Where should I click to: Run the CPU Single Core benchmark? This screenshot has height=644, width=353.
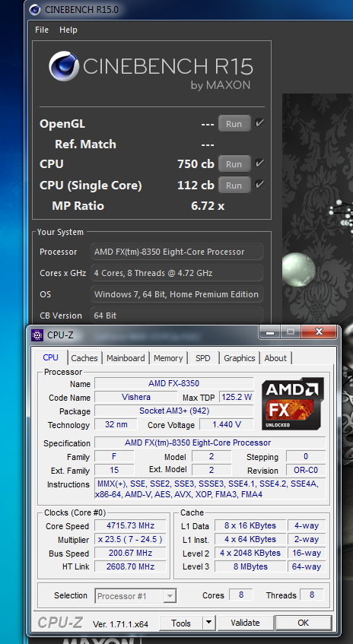(234, 186)
